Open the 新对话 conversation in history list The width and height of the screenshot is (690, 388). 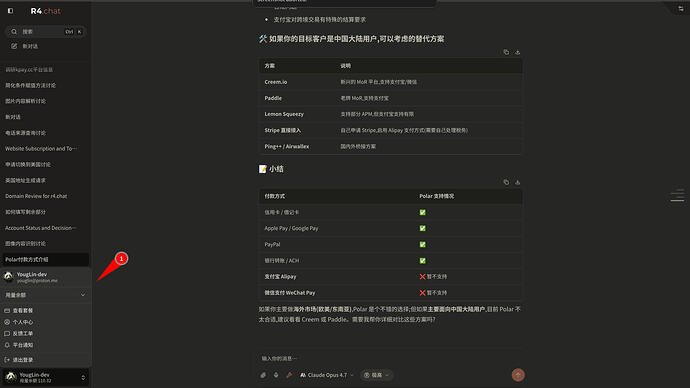(x=13, y=117)
